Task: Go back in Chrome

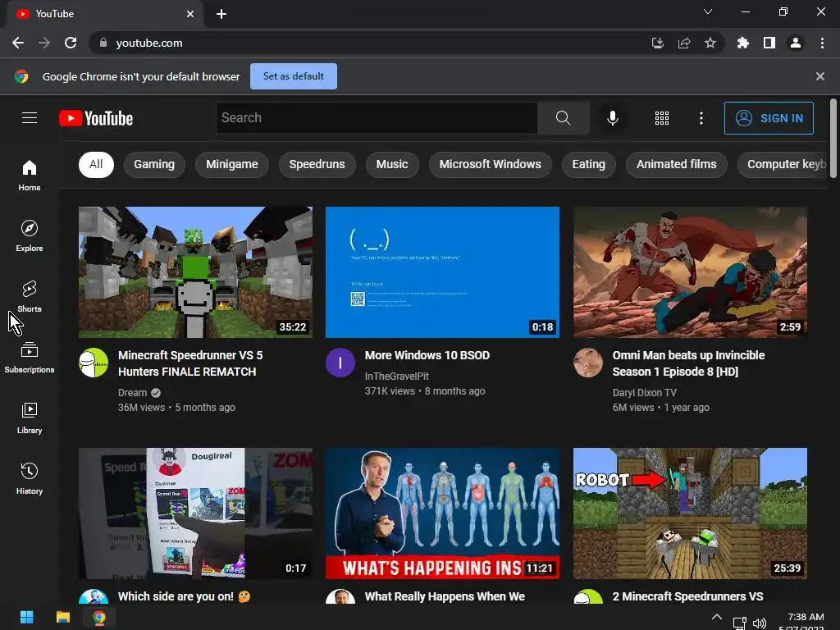Action: coord(18,43)
